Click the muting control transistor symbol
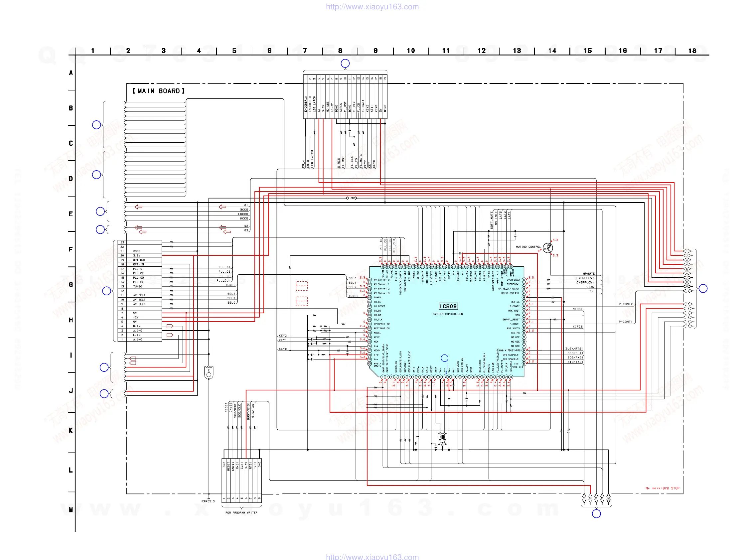The height and width of the screenshot is (560, 745). 548,248
